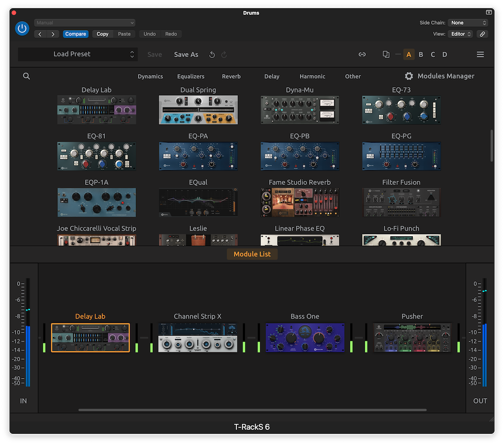The height and width of the screenshot is (445, 504).
Task: Click the chain link icon in the toolbar
Action: pyautogui.click(x=362, y=54)
